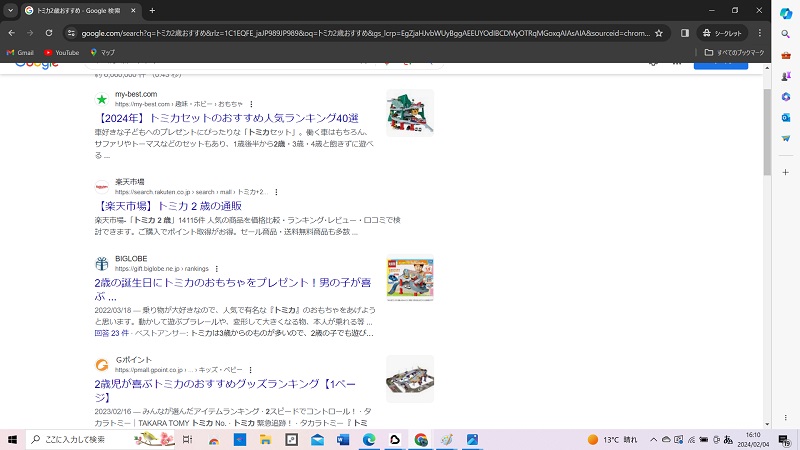Open the シークレット incognito indicator

[721, 33]
